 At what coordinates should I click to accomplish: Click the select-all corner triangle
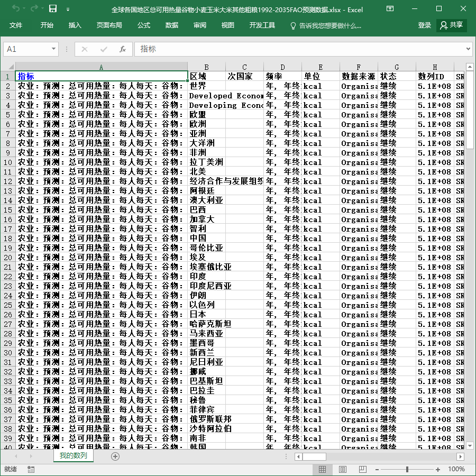click(11, 67)
